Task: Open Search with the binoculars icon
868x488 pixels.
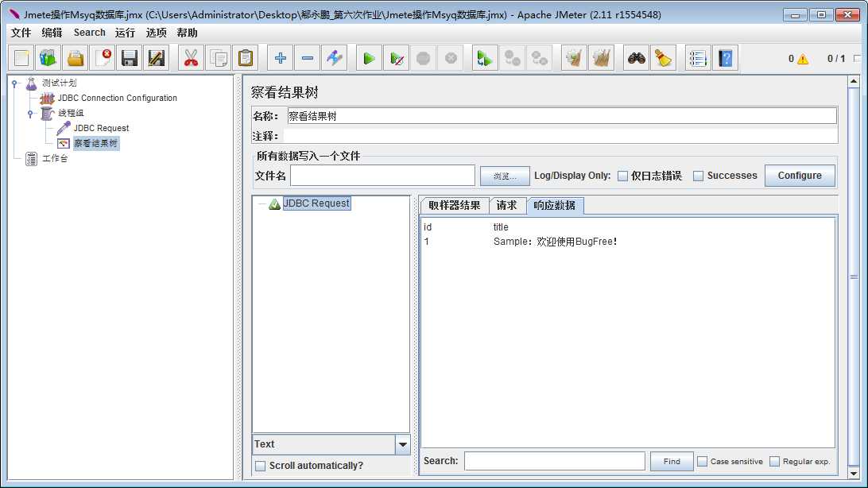Action: tap(636, 58)
